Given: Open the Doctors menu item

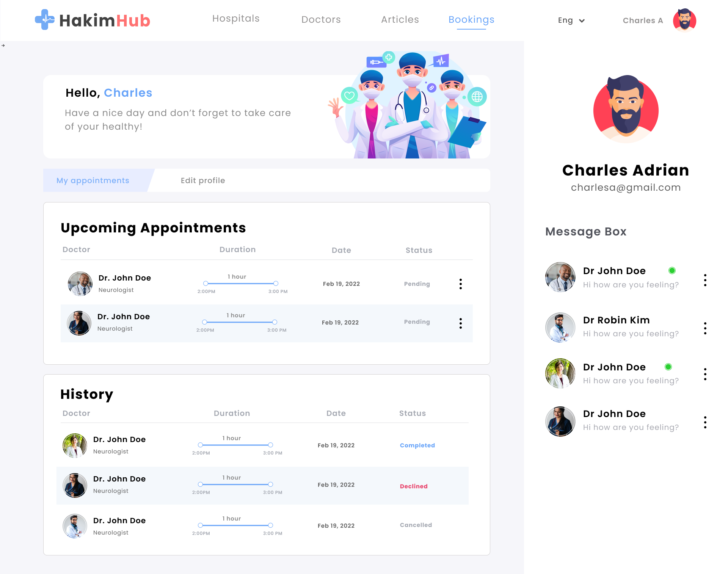Looking at the screenshot, I should [321, 19].
